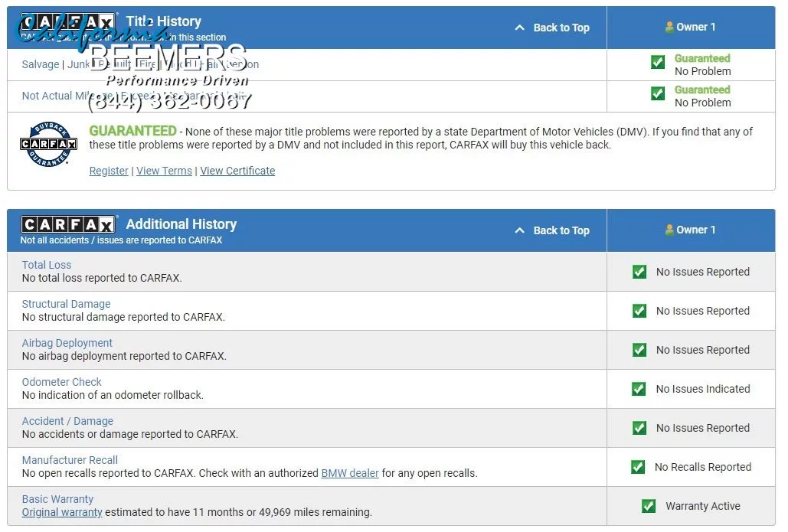Click the Additional History section title
The width and height of the screenshot is (788, 532).
point(181,224)
